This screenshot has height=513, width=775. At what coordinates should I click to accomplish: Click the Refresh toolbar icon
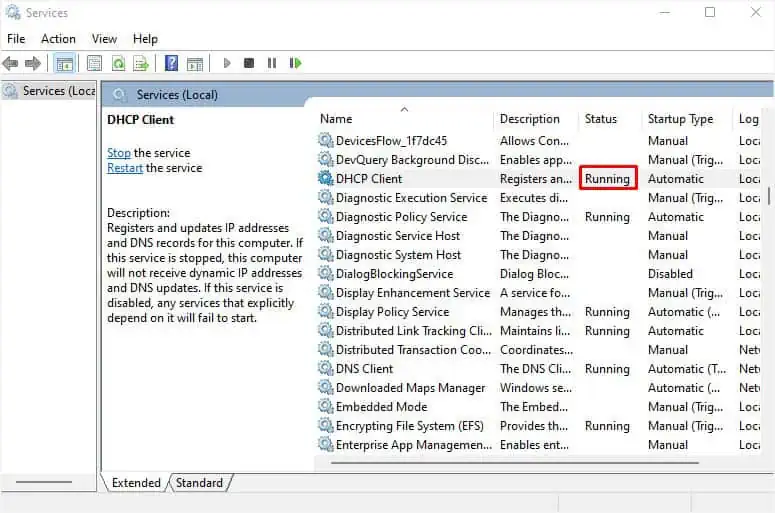118,63
